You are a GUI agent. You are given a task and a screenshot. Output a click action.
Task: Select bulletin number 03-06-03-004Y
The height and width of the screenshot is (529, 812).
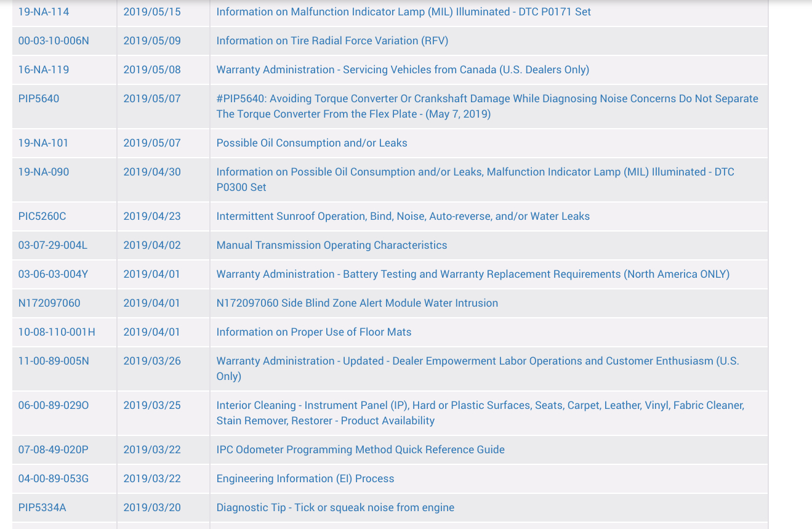point(54,274)
